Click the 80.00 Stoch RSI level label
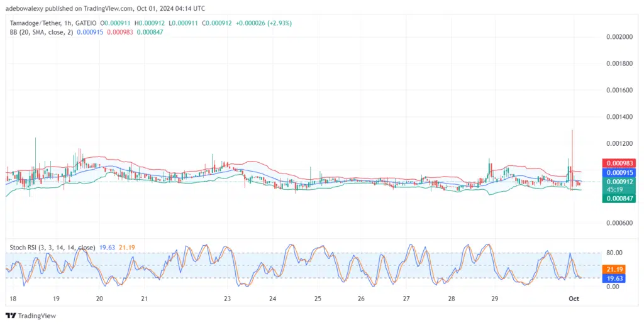 click(613, 253)
